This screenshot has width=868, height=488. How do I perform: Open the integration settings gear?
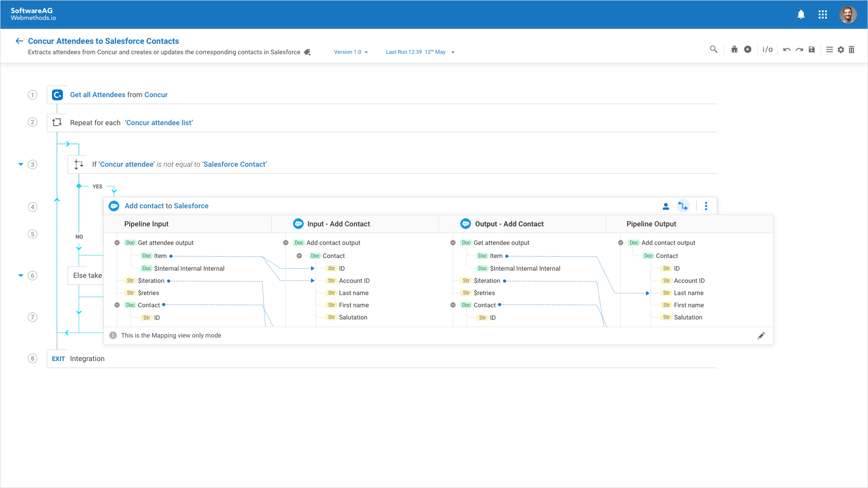point(841,50)
